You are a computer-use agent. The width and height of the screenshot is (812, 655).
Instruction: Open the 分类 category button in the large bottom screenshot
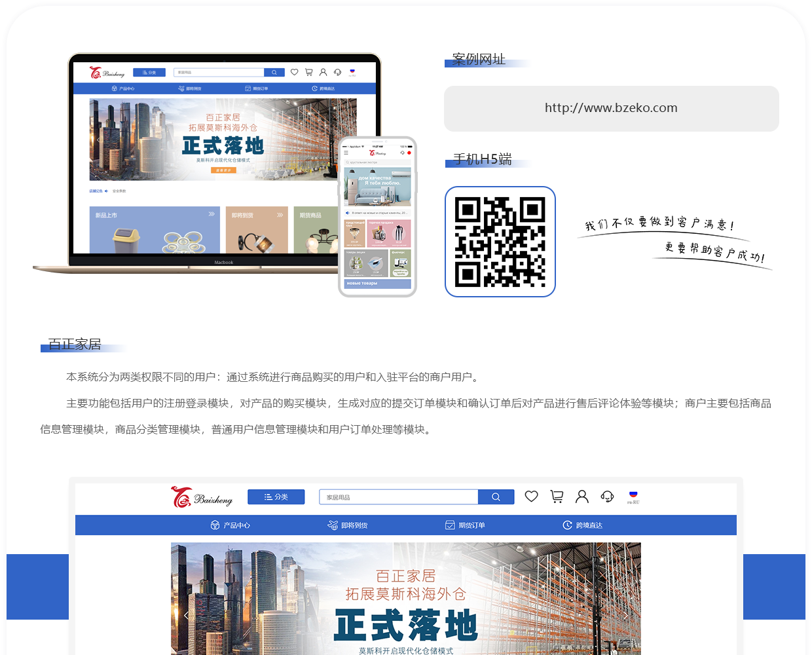point(276,497)
